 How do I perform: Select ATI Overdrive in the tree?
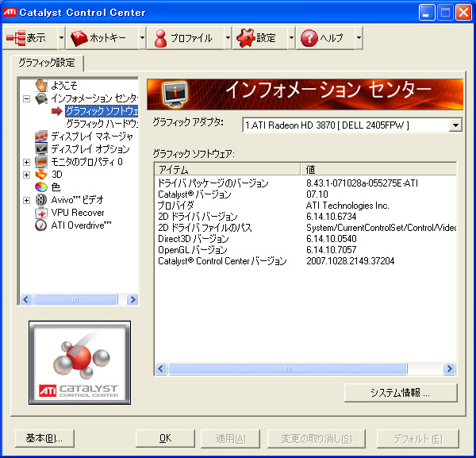click(80, 225)
